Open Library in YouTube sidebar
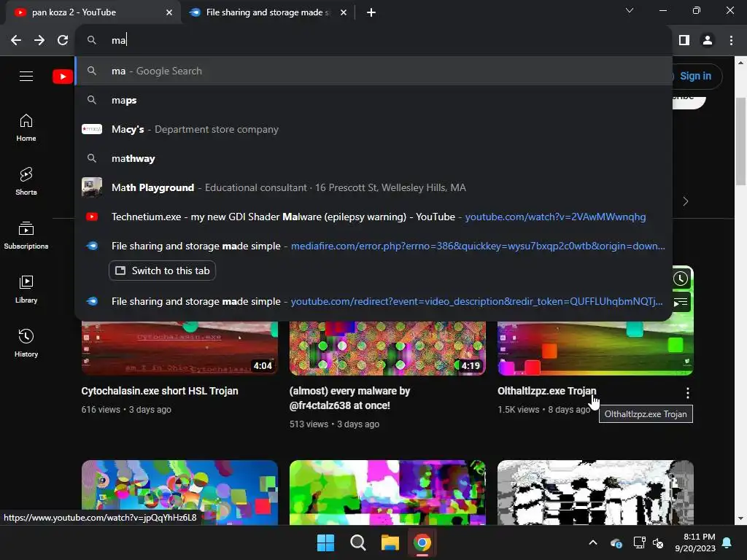747x560 pixels. pyautogui.click(x=26, y=289)
